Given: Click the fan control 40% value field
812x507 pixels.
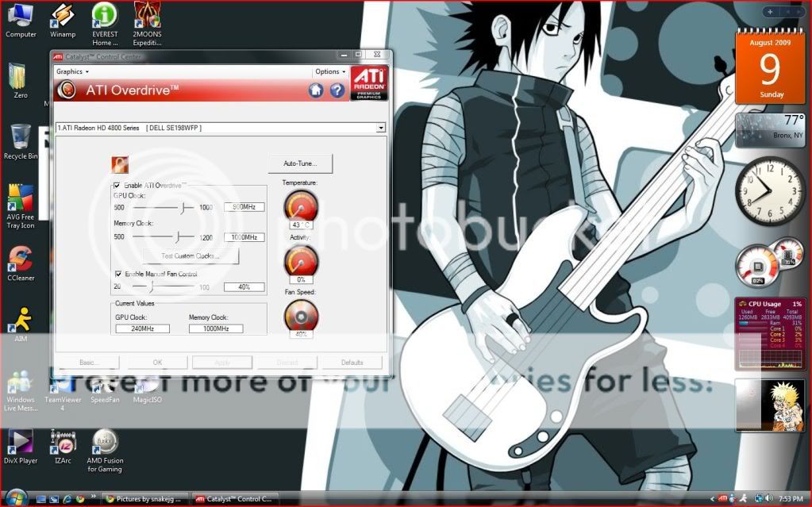Looking at the screenshot, I should pyautogui.click(x=244, y=287).
